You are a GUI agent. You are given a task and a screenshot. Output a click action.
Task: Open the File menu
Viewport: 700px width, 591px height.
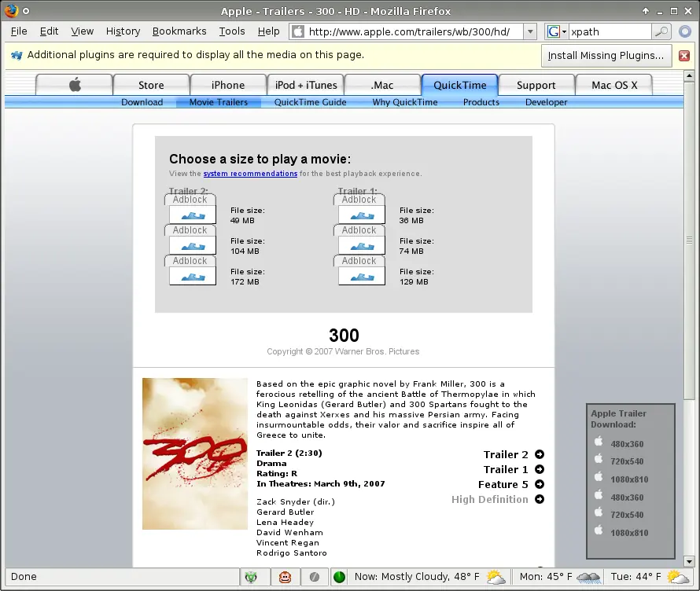[19, 31]
